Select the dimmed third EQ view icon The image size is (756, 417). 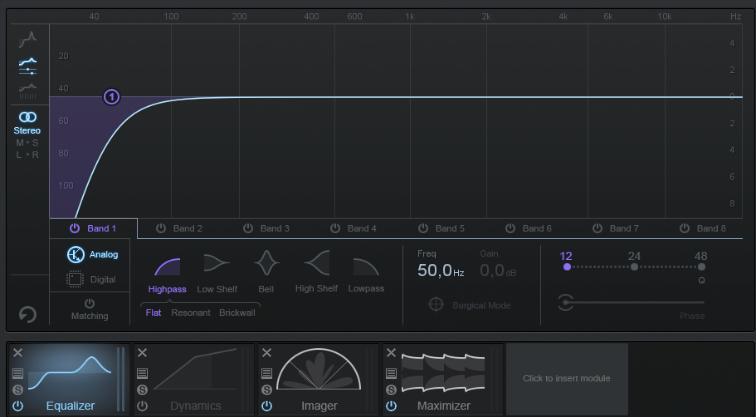click(28, 91)
